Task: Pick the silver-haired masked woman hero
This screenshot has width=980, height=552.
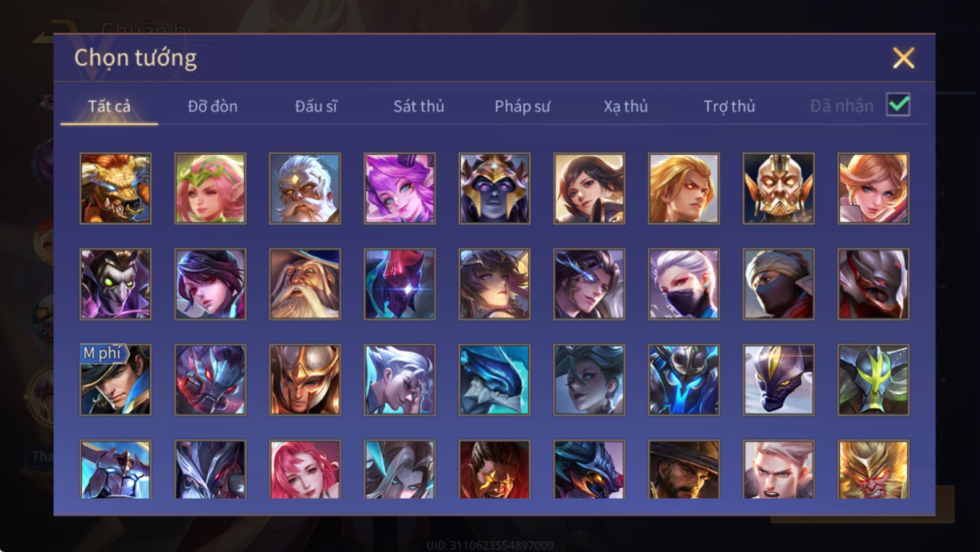Action: pos(684,285)
